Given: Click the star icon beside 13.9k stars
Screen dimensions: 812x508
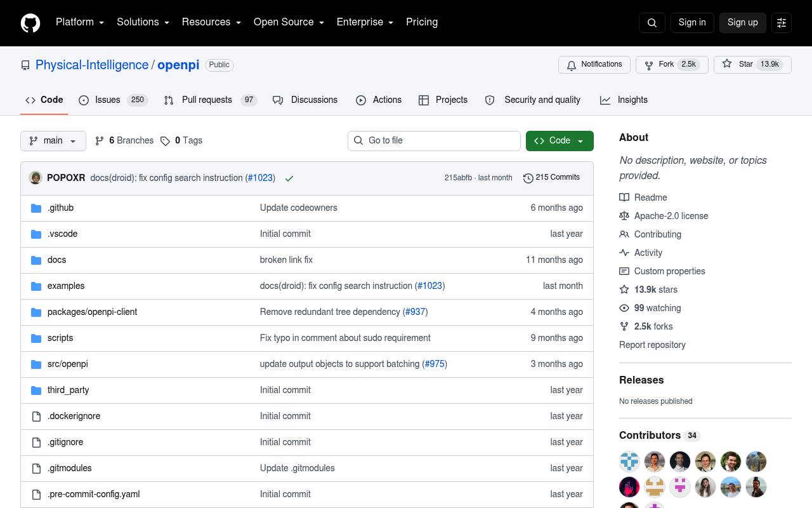Looking at the screenshot, I should tap(624, 290).
